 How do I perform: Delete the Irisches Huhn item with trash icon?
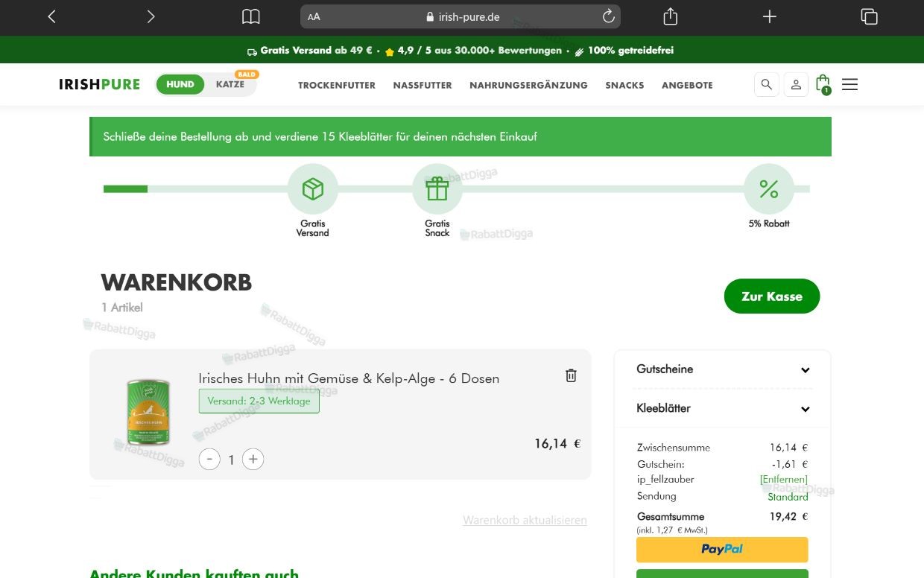[571, 375]
